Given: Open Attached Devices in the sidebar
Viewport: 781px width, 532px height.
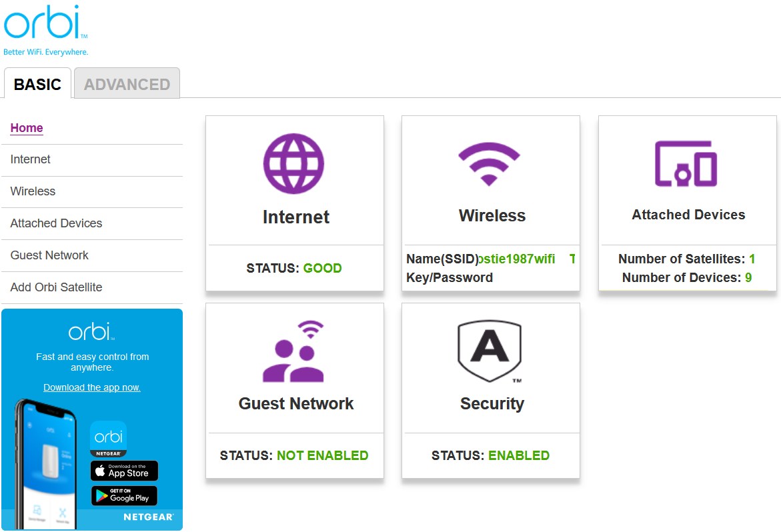Looking at the screenshot, I should tap(56, 223).
